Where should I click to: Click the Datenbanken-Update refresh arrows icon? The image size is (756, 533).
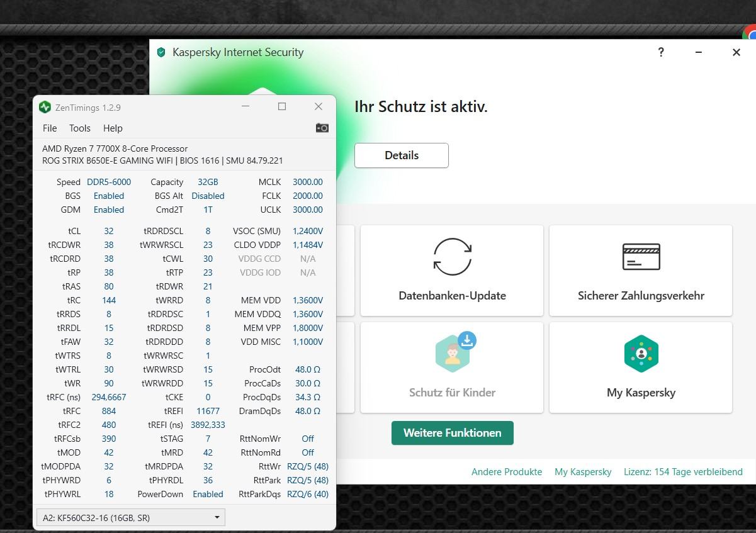click(452, 257)
